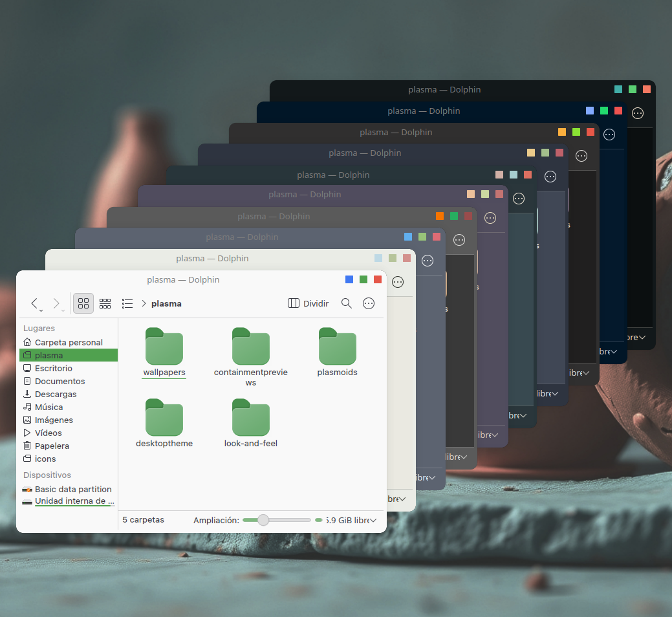This screenshot has width=672, height=617.
Task: Expand free space dropdown of purple window
Action: pyautogui.click(x=495, y=435)
